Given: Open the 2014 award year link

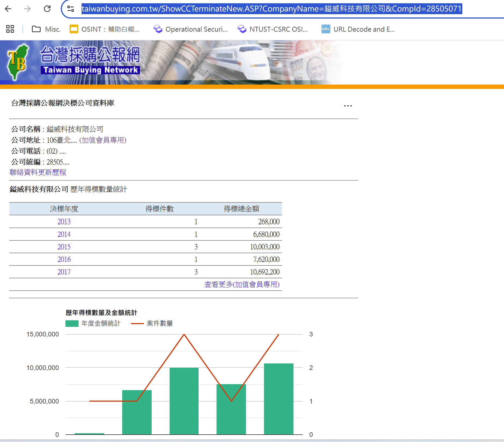Looking at the screenshot, I should click(64, 234).
